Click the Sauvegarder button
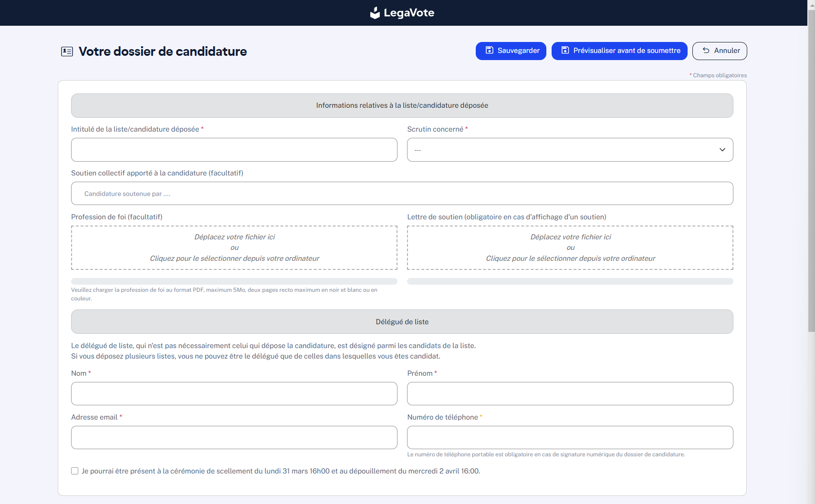 (x=511, y=51)
